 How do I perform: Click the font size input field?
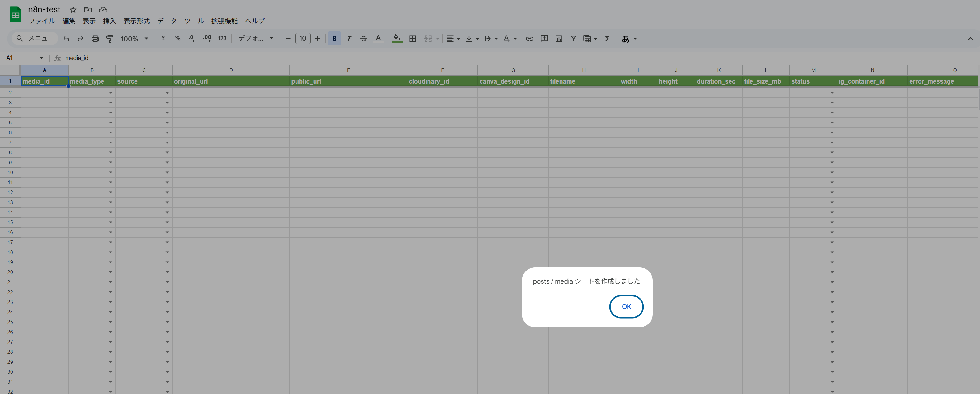pyautogui.click(x=302, y=38)
